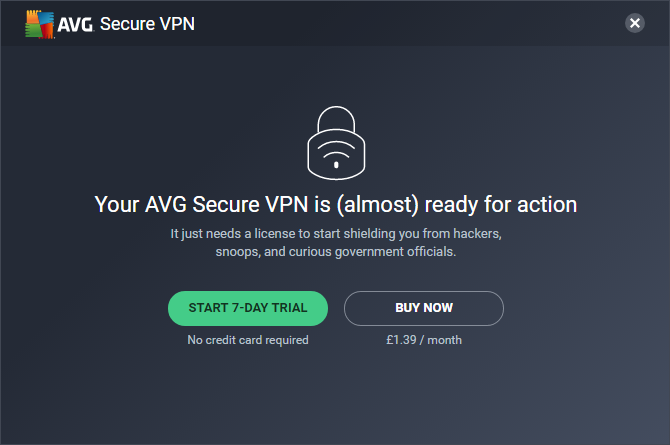Click the word "hackers" in the description

pyautogui.click(x=475, y=234)
